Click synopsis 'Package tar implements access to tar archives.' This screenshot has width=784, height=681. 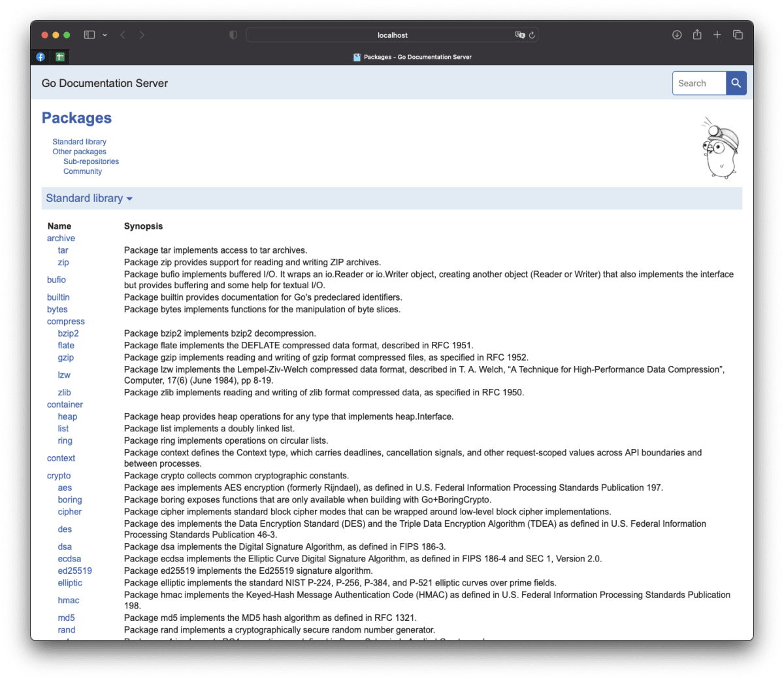[216, 250]
